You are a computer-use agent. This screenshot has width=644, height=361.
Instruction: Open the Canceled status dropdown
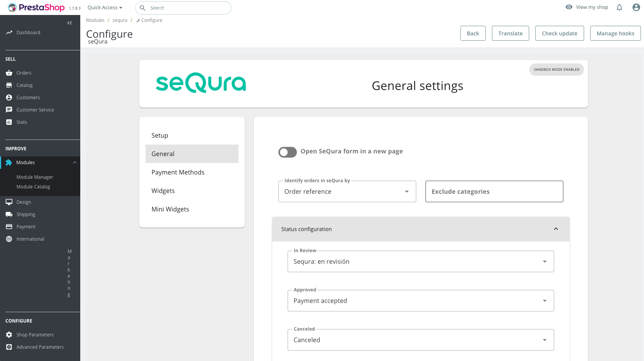pyautogui.click(x=421, y=340)
